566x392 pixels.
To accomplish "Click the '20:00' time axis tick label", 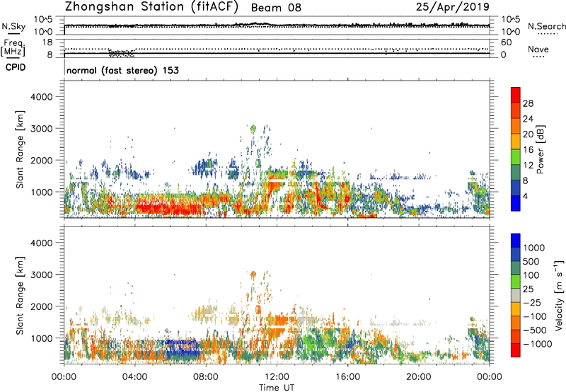I will pyautogui.click(x=418, y=377).
